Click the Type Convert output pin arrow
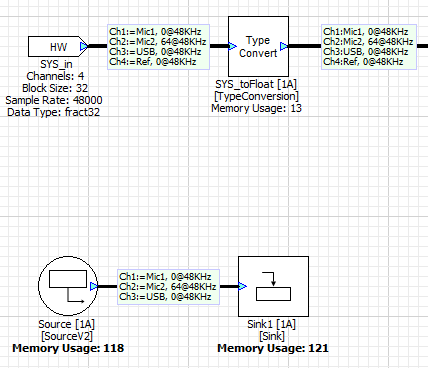Screen dimensions: 428x368 [284, 46]
